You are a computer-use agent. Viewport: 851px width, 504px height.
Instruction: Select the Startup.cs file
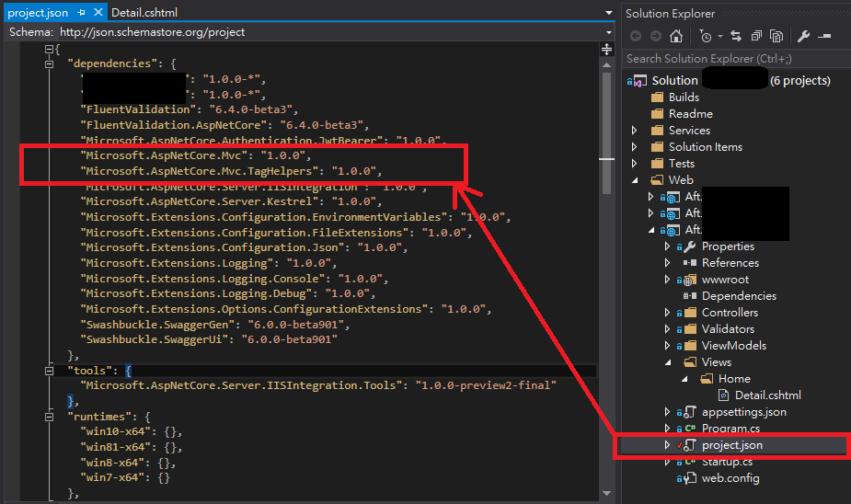tap(727, 462)
